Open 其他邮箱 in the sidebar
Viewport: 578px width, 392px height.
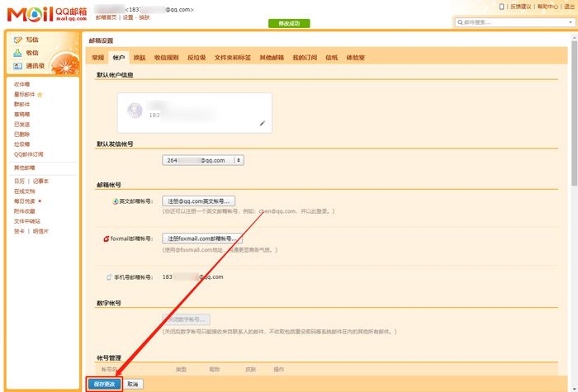tap(24, 168)
